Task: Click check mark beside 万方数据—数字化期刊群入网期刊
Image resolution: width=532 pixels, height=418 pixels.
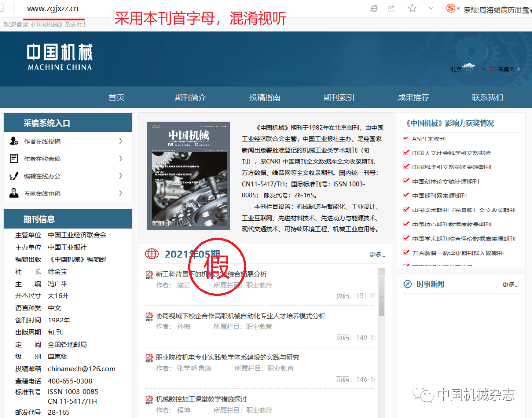Action: [x=406, y=252]
